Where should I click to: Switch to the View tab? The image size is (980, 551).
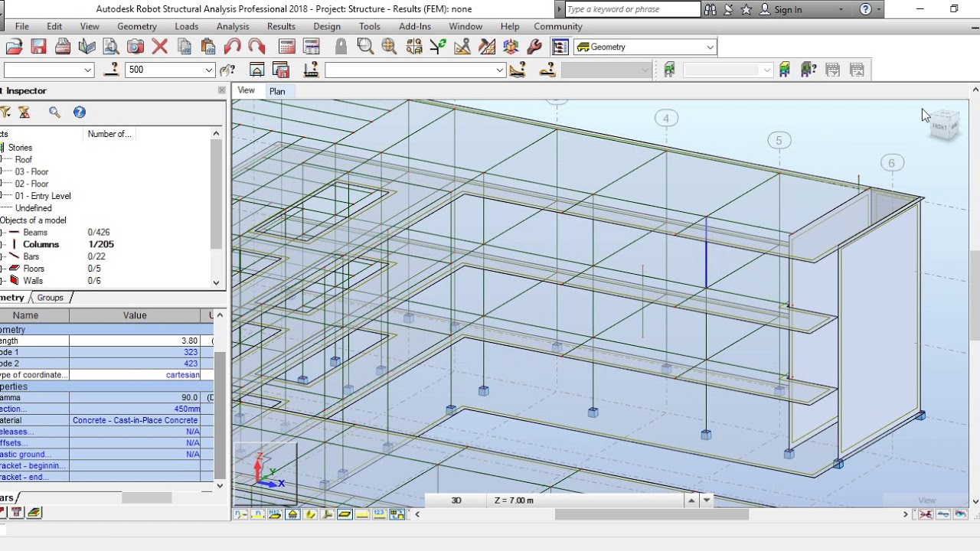(246, 90)
